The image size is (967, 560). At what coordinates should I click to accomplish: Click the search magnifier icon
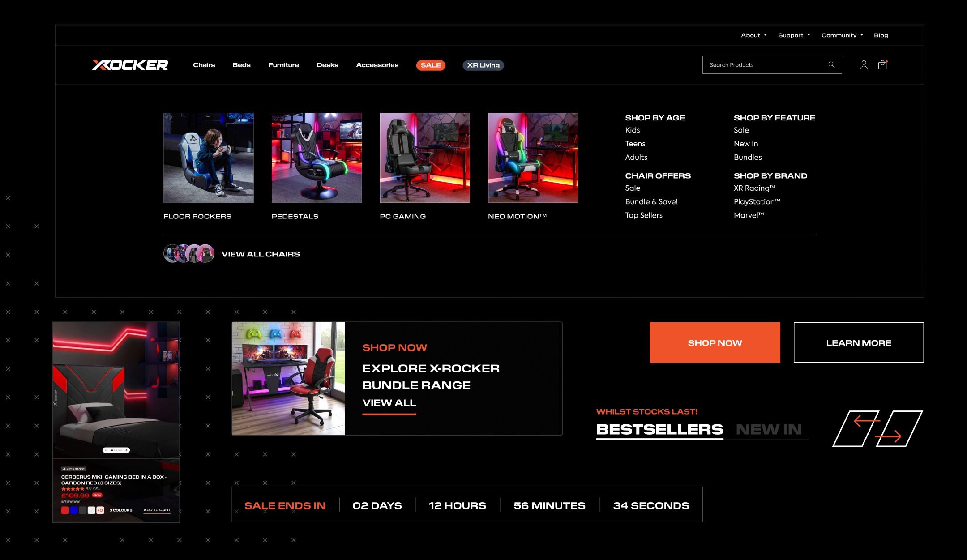point(831,65)
